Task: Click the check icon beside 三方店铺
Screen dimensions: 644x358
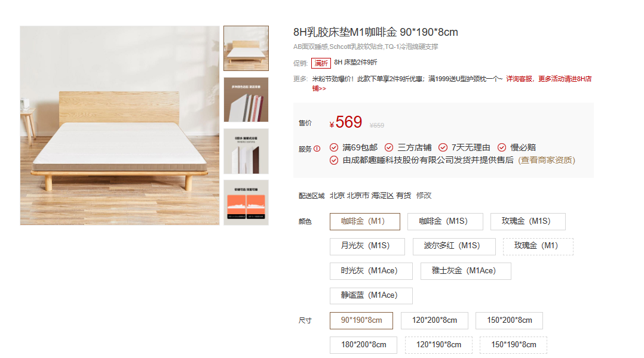Action: coord(389,147)
